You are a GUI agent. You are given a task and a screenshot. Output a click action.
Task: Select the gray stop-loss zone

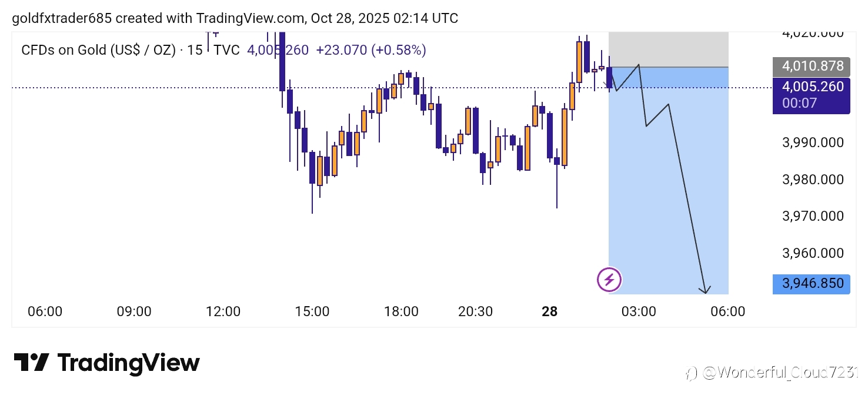(668, 49)
